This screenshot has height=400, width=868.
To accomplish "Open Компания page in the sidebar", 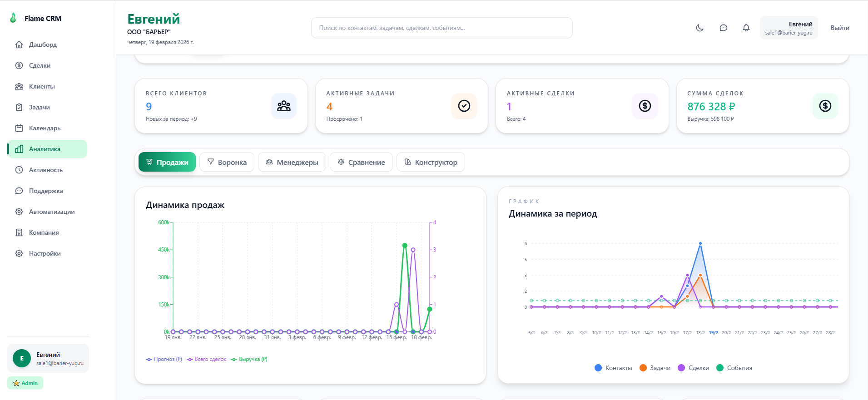I will [44, 232].
